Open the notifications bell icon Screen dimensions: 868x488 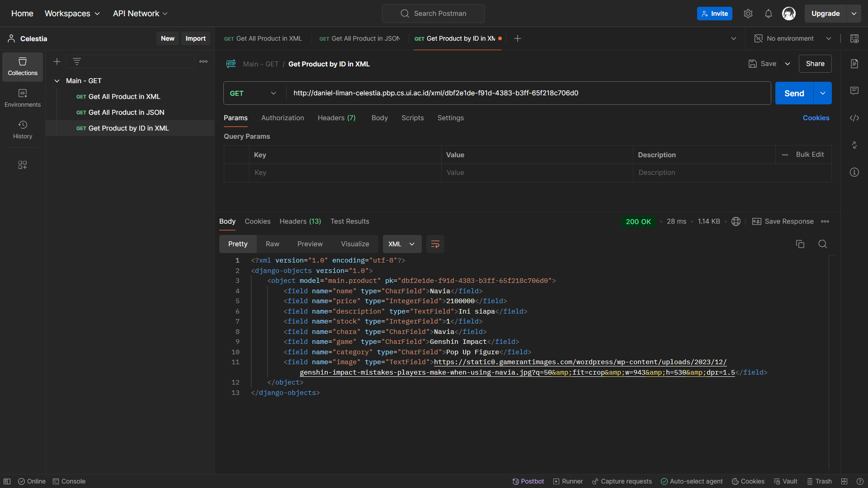coord(768,14)
